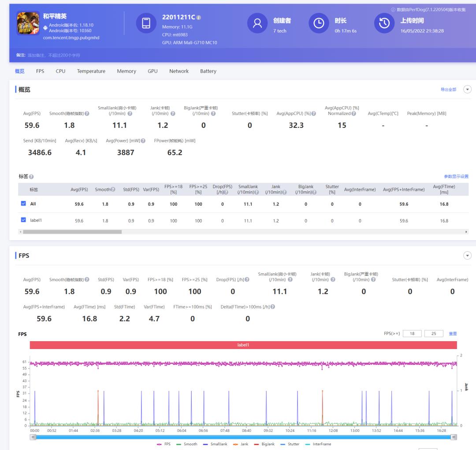The image size is (476, 450).
Task: Click the clock duration icon
Action: tap(319, 24)
